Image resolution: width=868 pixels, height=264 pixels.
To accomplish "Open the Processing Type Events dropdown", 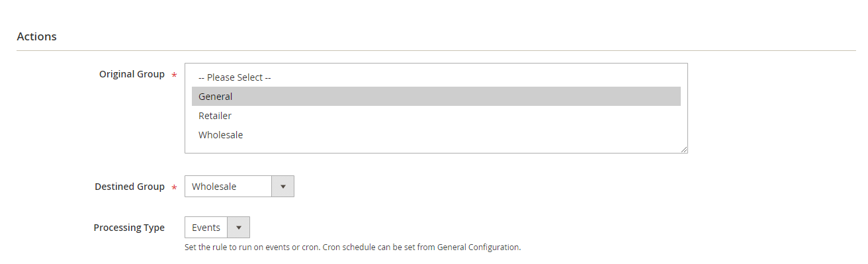I will (217, 228).
